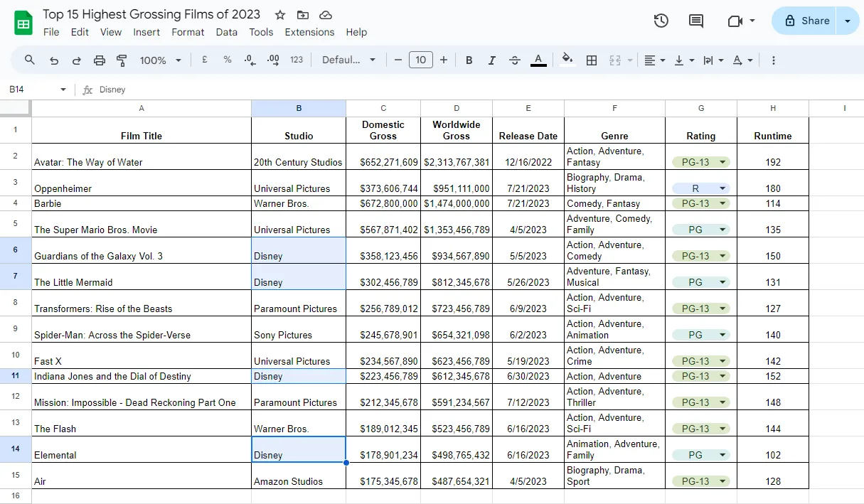Star this spreadsheet document
This screenshot has height=504, width=864.
[280, 15]
